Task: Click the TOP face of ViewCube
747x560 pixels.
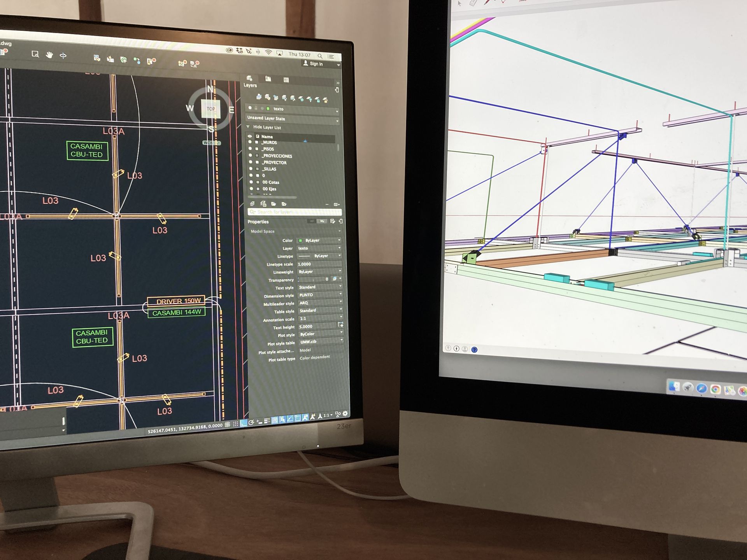Action: tap(210, 109)
